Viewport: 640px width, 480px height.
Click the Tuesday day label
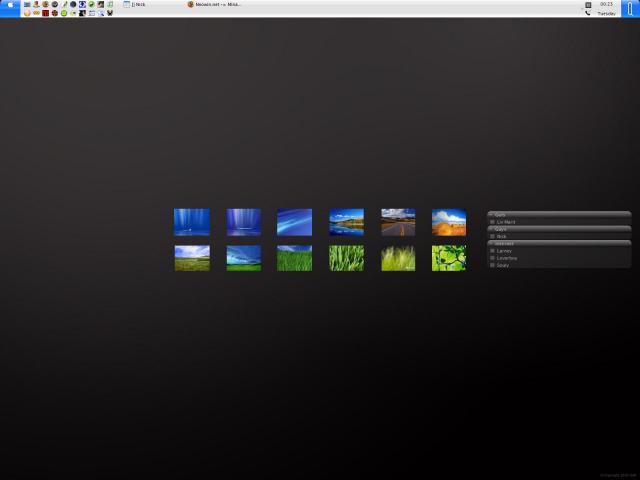pyautogui.click(x=606, y=13)
